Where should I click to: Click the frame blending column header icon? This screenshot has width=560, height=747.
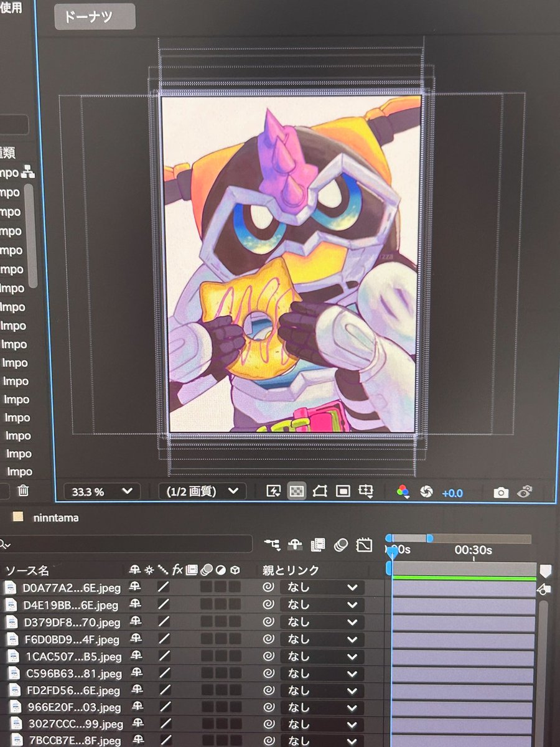[192, 569]
